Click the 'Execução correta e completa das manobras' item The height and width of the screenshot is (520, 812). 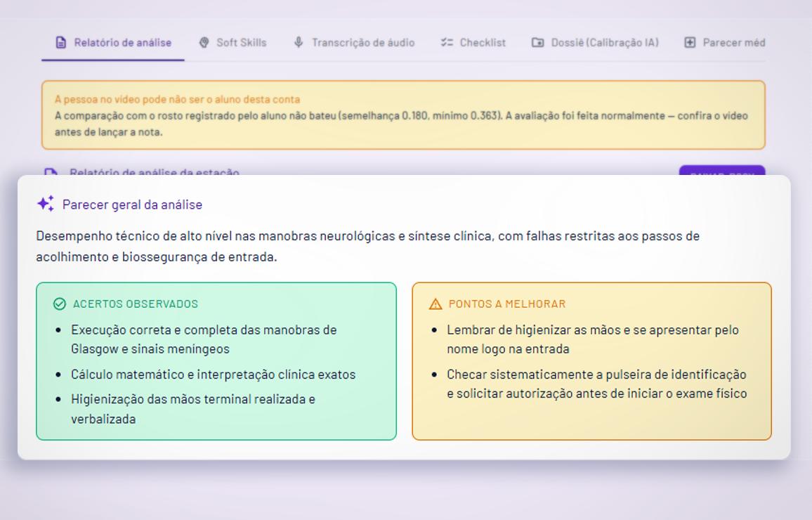tap(204, 339)
